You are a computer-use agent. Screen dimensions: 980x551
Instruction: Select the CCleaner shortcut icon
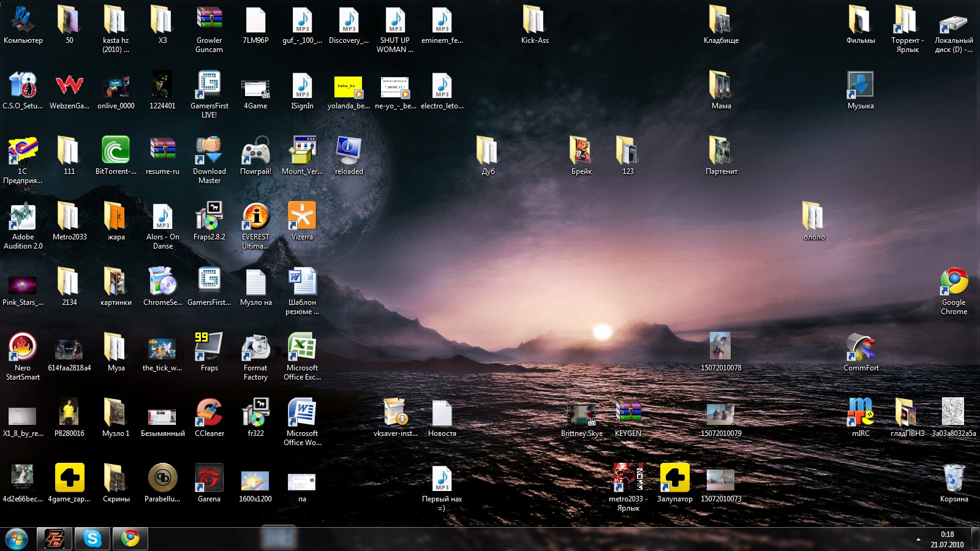(x=209, y=413)
